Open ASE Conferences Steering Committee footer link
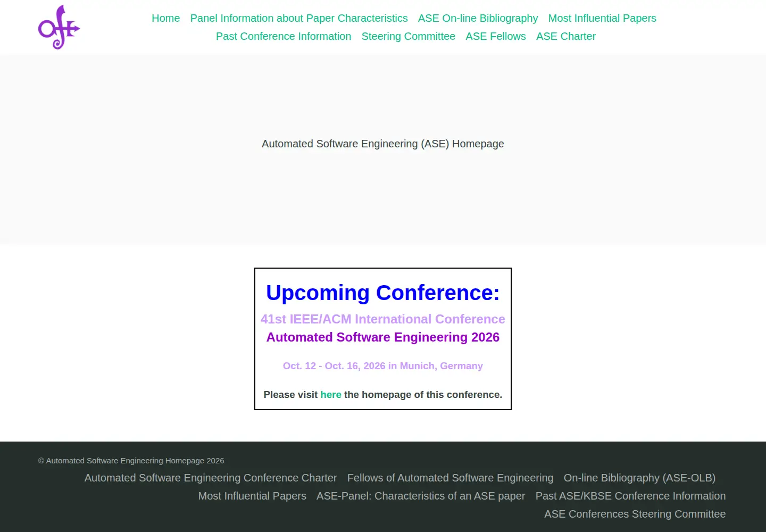This screenshot has height=532, width=766. click(635, 514)
